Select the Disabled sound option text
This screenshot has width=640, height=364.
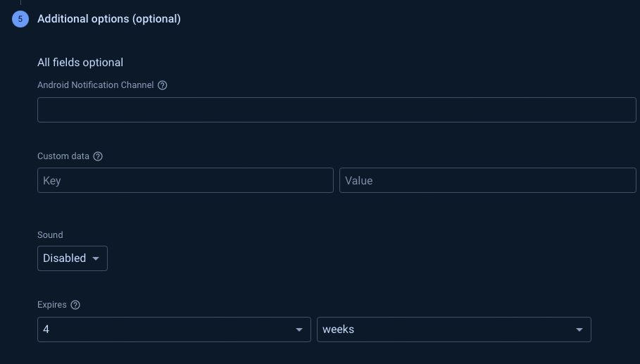65,258
